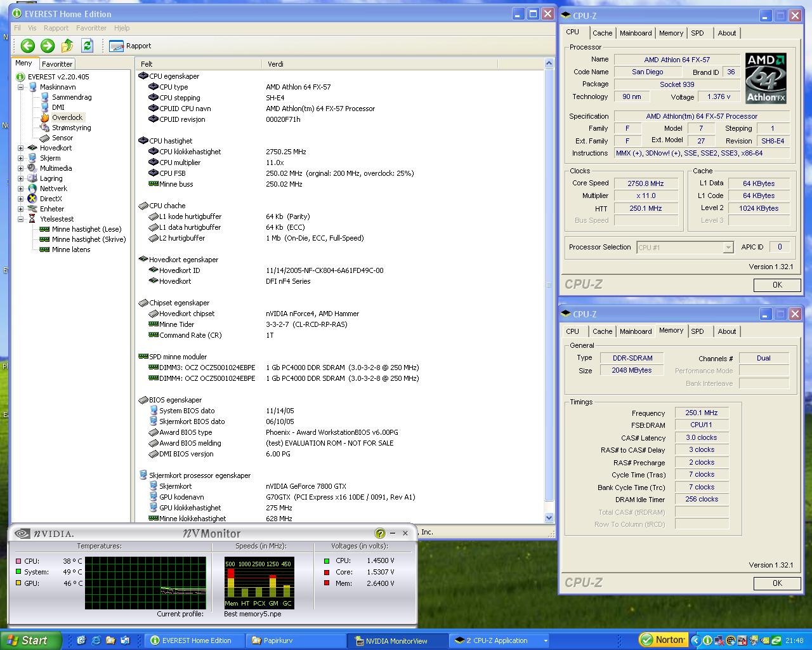Viewport: 812px width, 650px height.
Task: Open nVMonitor help question mark icon
Action: pos(380,533)
